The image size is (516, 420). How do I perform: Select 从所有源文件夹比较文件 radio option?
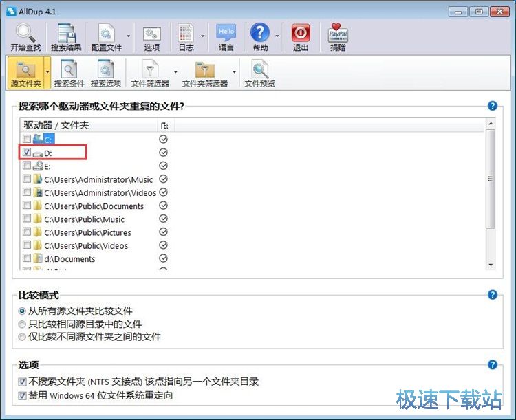(x=22, y=311)
